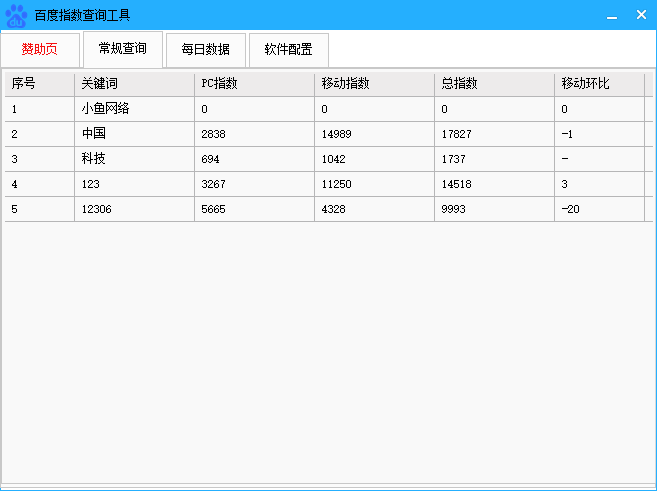Screen dimensions: 657x491
Task: Select the 123 keyword cell
Action: tap(135, 184)
